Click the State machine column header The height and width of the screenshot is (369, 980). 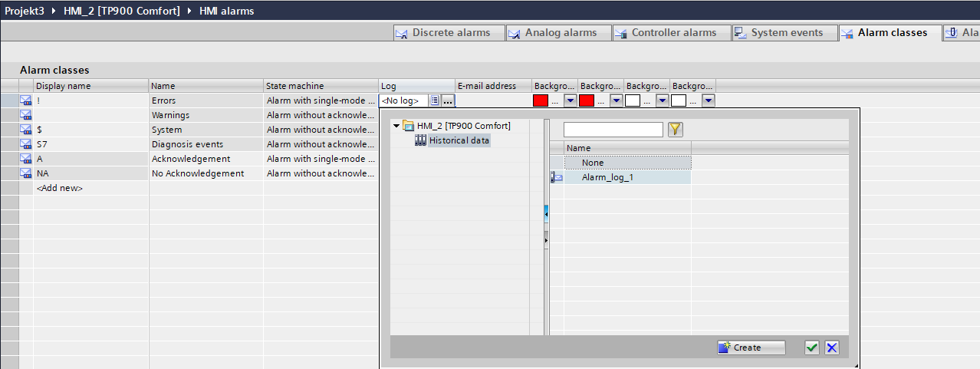tap(321, 86)
